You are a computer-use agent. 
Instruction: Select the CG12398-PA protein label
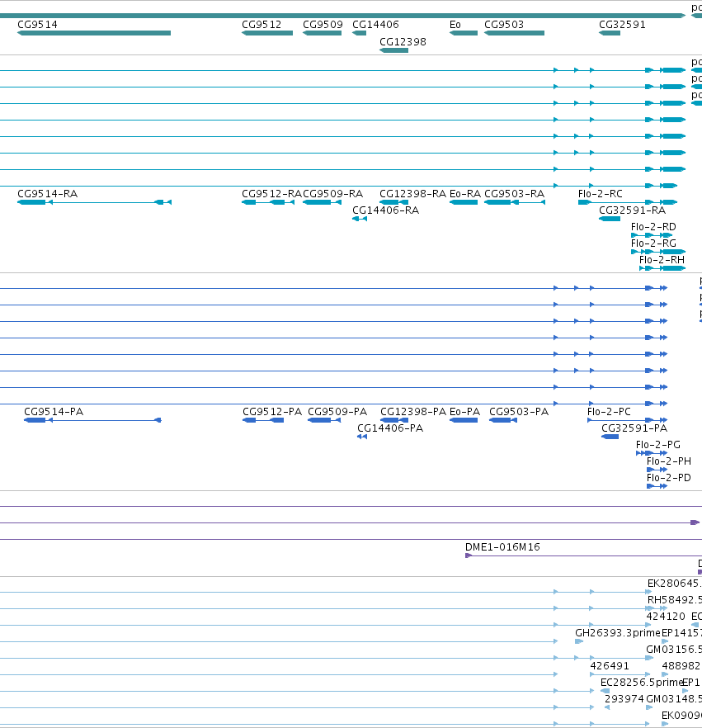413,412
